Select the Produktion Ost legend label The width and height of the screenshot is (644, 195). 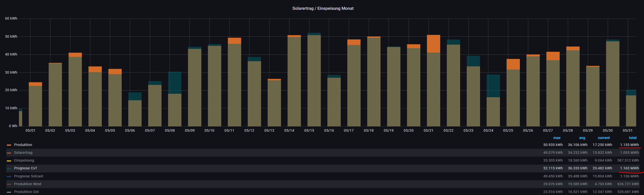coord(26,192)
